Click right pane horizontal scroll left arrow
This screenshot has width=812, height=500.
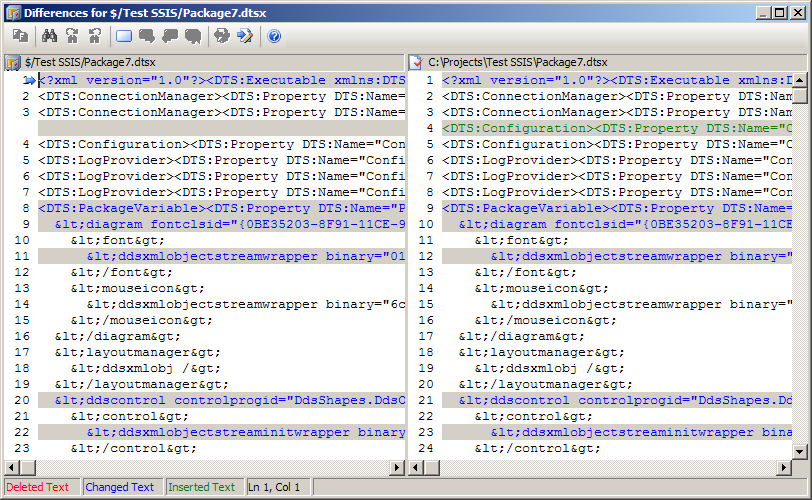tap(415, 468)
